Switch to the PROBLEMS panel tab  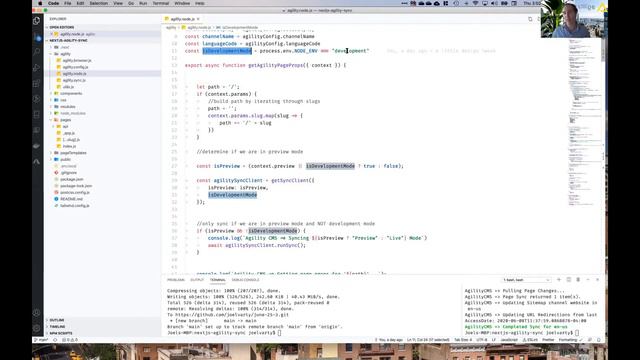click(x=176, y=280)
